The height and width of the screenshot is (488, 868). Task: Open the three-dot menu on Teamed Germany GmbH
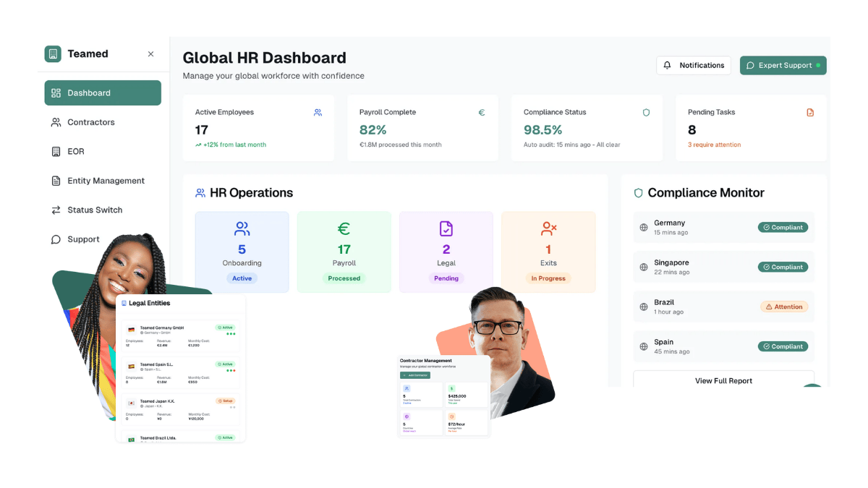[231, 334]
